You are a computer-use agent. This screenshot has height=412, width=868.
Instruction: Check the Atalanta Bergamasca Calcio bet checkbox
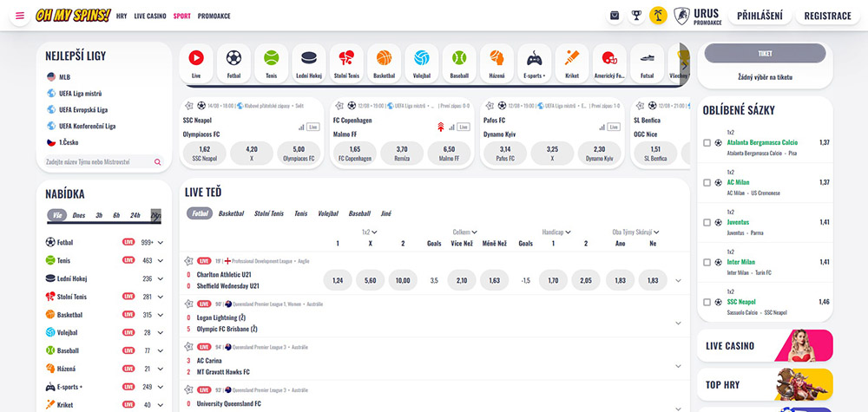707,142
